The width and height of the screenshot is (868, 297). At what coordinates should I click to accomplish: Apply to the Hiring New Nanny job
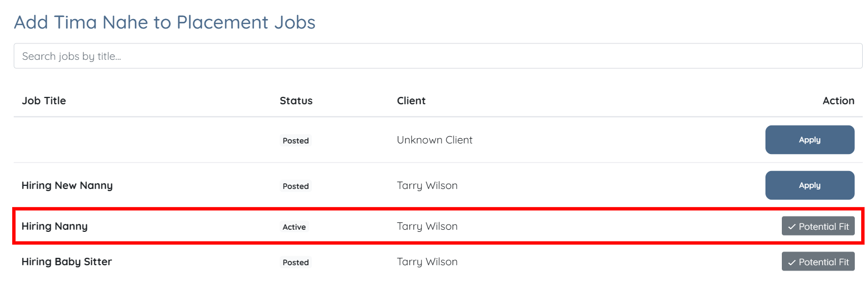[809, 185]
